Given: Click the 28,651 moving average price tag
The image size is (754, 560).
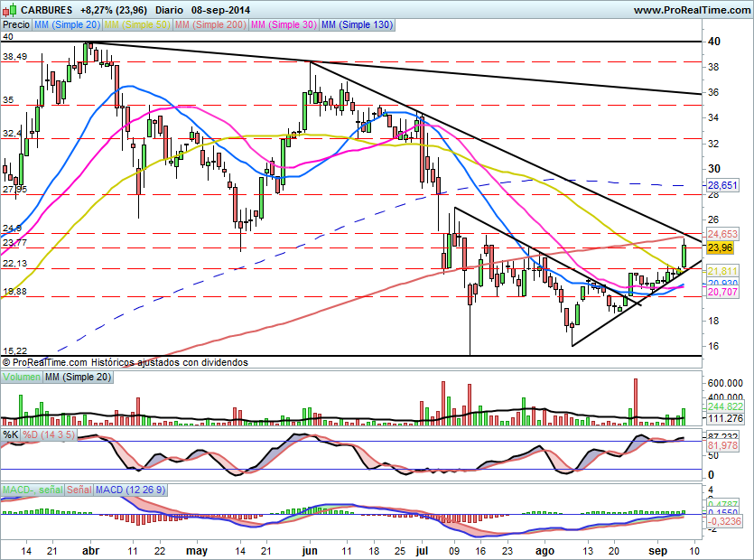Looking at the screenshot, I should click(x=722, y=184).
